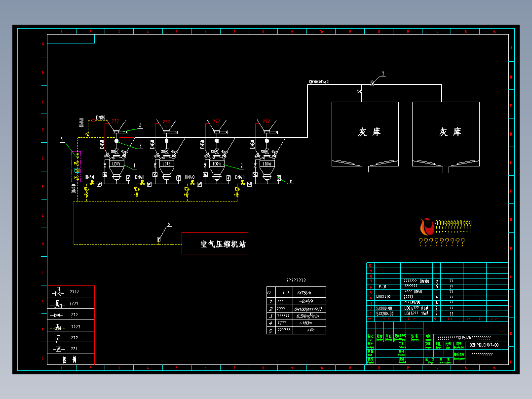Click the 空气压缩机站 red box

pyautogui.click(x=215, y=243)
